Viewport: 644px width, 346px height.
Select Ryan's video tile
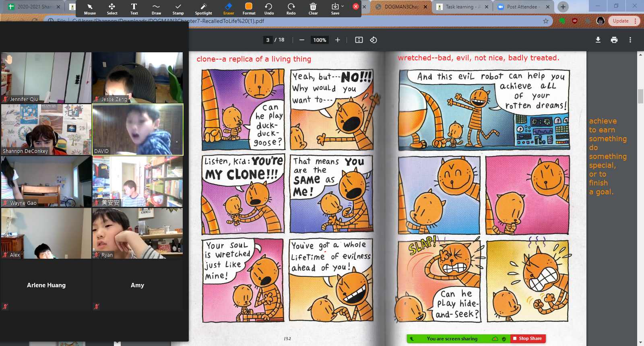(x=137, y=233)
